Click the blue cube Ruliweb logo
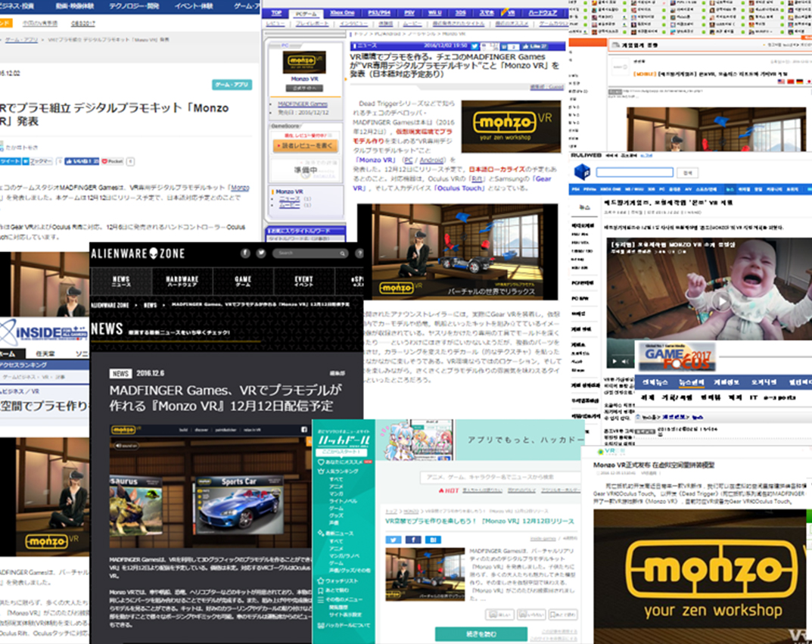This screenshot has width=812, height=644. click(x=582, y=172)
